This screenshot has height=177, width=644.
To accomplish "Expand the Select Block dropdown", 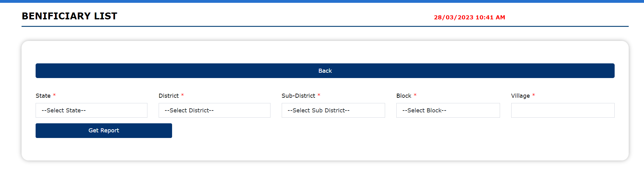I will coord(448,111).
